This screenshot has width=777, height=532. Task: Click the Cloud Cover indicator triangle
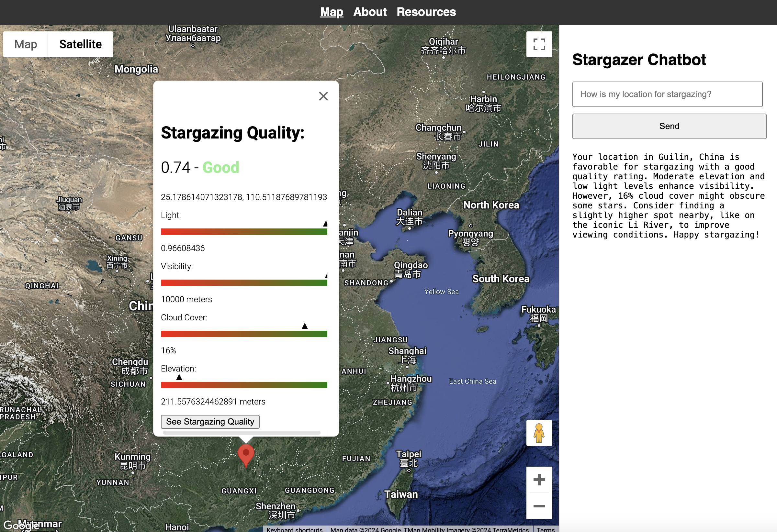click(x=305, y=326)
